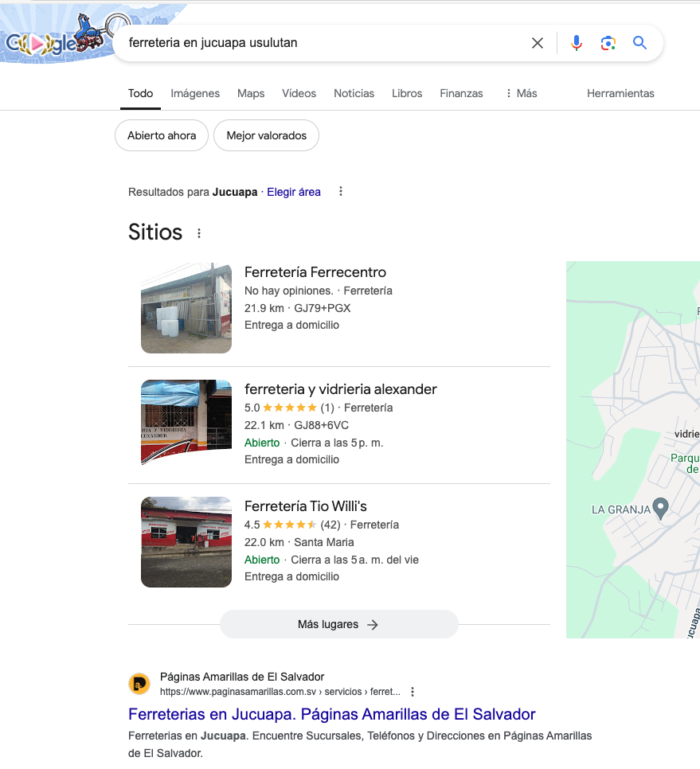Open Ferretería Ferrecentro photo thumbnail
The image size is (700, 769).
coord(186,308)
